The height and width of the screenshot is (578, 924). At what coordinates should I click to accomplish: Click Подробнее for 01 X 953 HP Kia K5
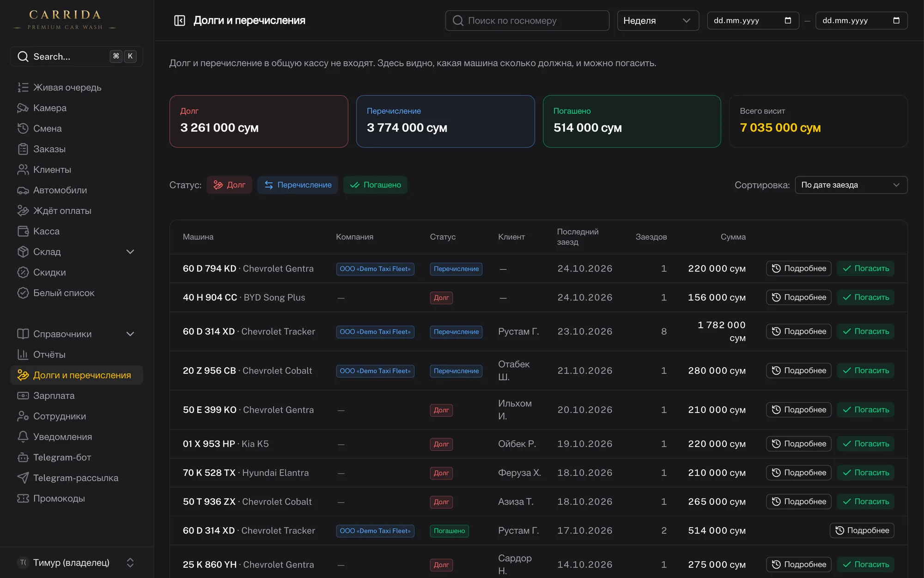(798, 444)
